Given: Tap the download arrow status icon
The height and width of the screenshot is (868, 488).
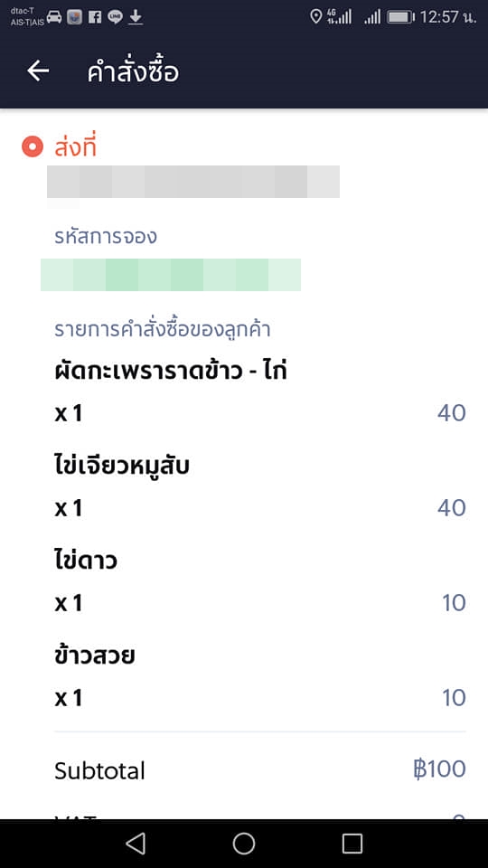Looking at the screenshot, I should pyautogui.click(x=136, y=17).
